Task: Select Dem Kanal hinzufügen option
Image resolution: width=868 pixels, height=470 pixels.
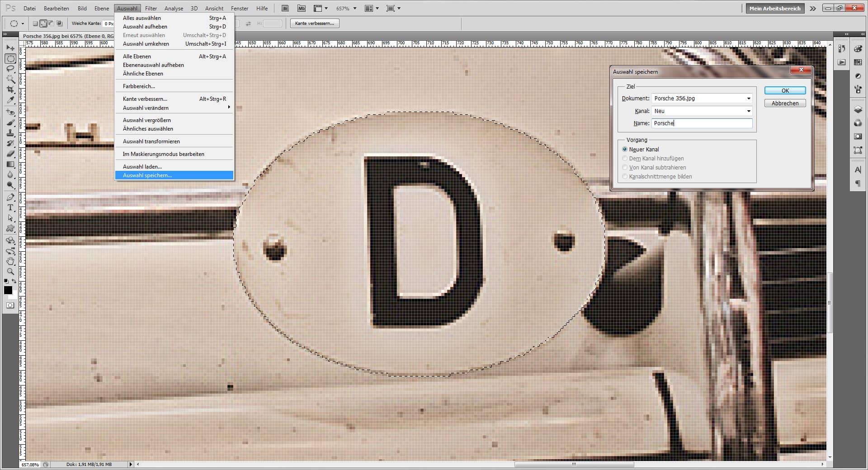Action: tap(625, 158)
